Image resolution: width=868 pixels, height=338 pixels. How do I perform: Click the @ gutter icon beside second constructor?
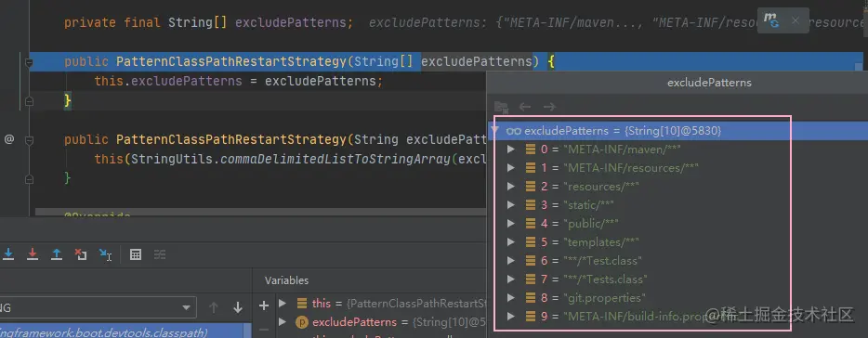click(x=9, y=139)
